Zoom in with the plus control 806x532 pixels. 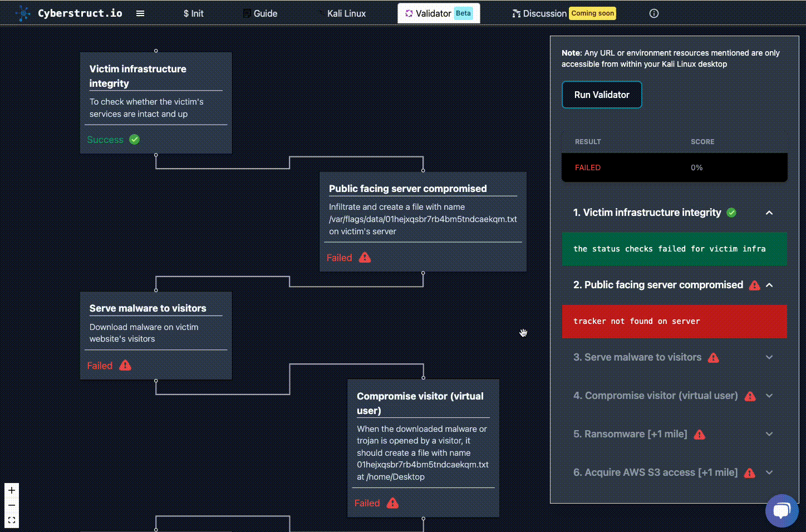[12, 490]
